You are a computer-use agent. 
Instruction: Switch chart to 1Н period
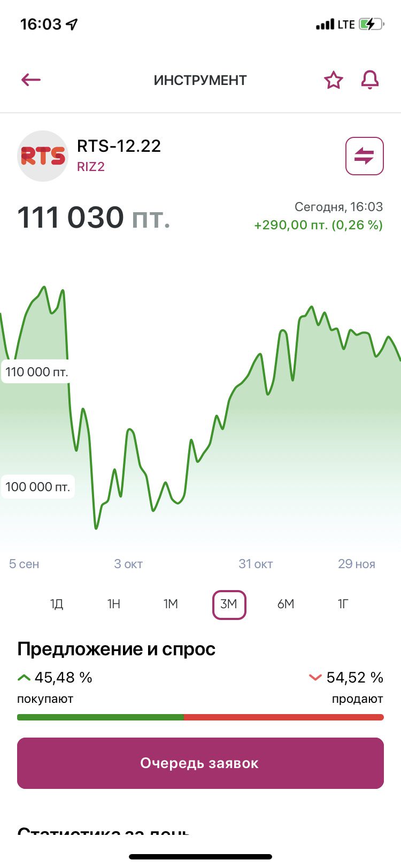(x=114, y=604)
